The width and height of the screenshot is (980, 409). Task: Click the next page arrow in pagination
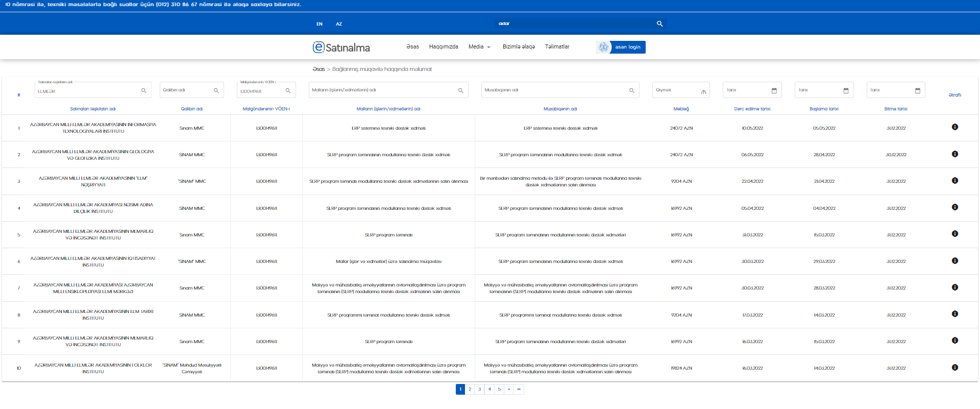coord(509,389)
